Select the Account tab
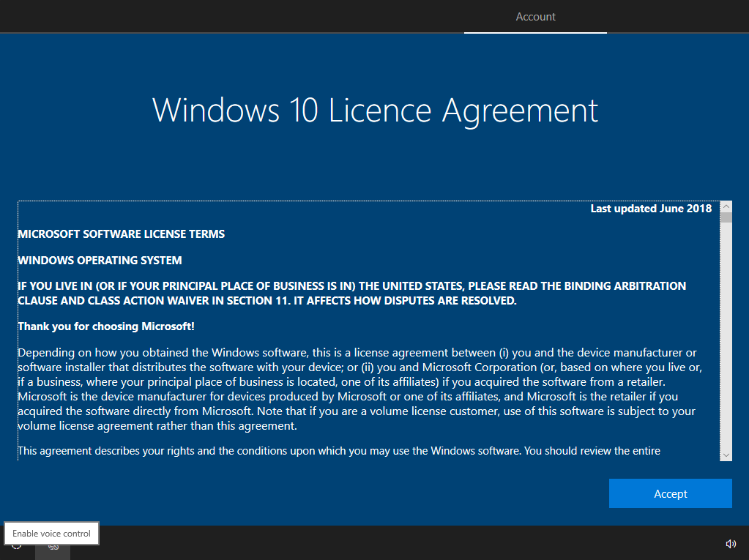The image size is (749, 560). point(535,17)
